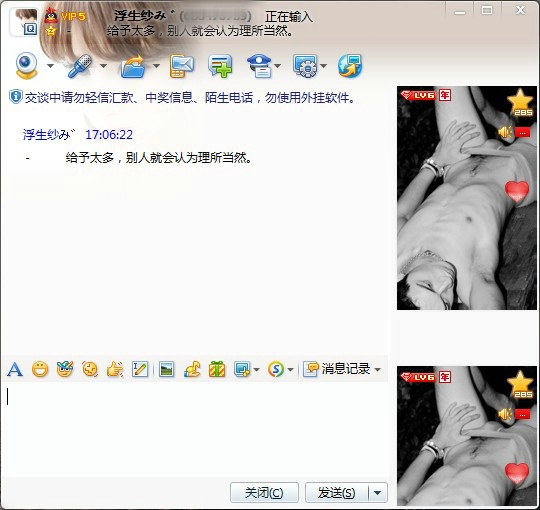540x510 pixels.
Task: Maximize the chat window
Action: click(487, 10)
